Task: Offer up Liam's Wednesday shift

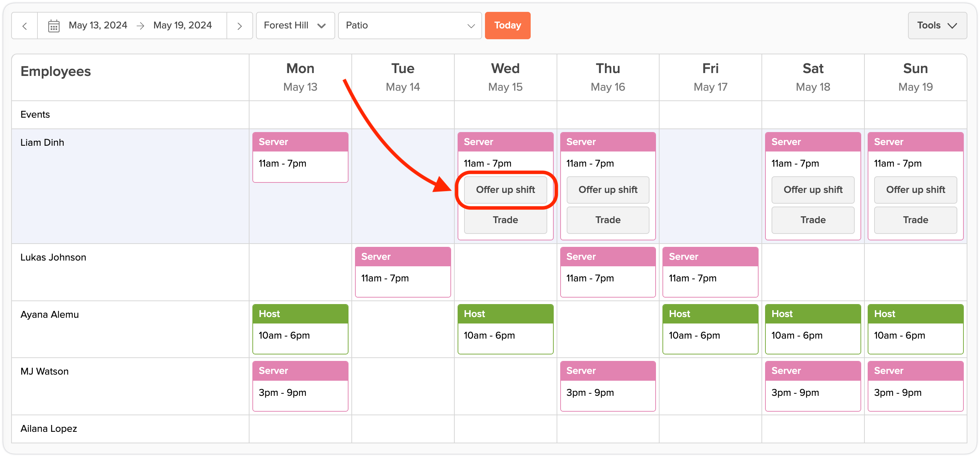Action: (505, 189)
